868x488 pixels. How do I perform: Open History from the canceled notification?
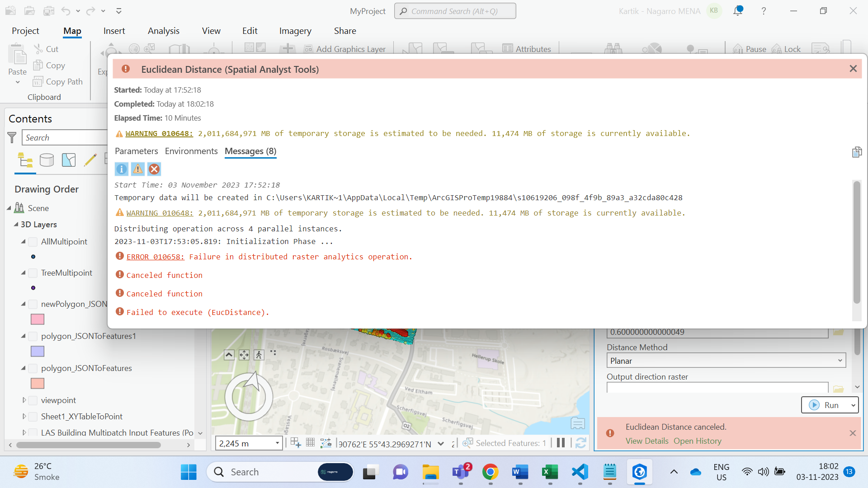(698, 441)
